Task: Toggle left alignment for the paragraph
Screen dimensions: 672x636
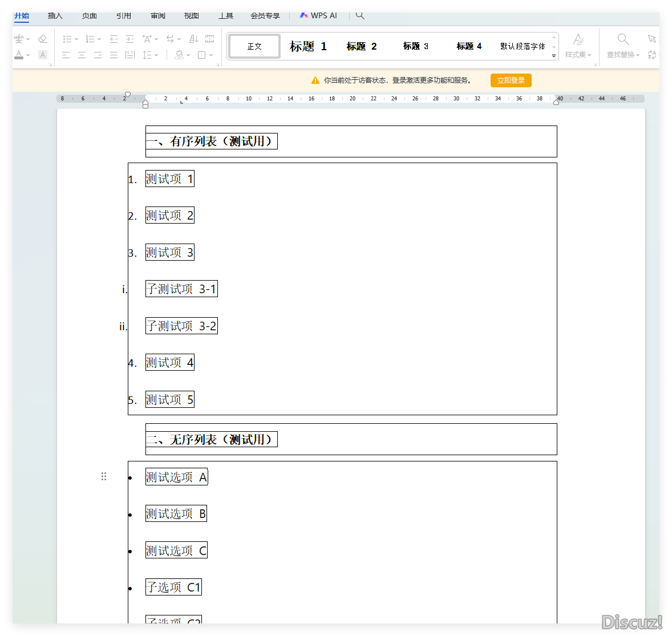Action: (x=66, y=55)
